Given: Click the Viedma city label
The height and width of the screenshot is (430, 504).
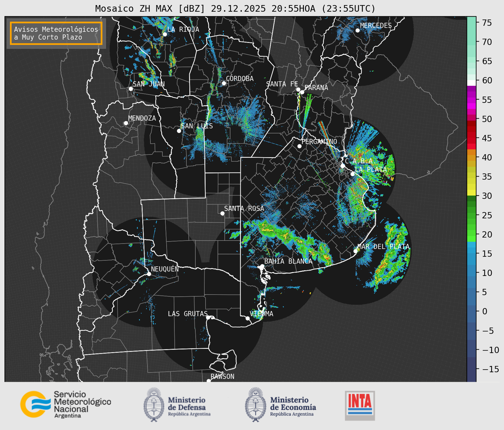Looking at the screenshot, I should [261, 314].
